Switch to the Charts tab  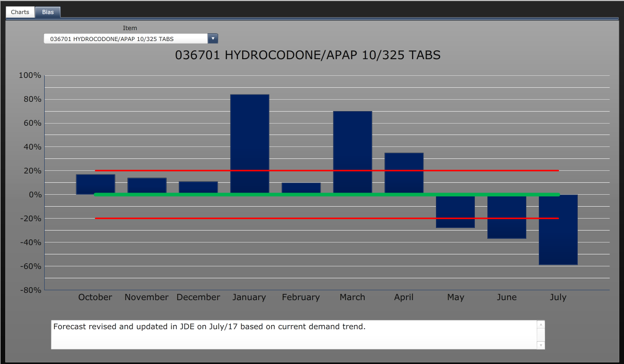pyautogui.click(x=20, y=11)
